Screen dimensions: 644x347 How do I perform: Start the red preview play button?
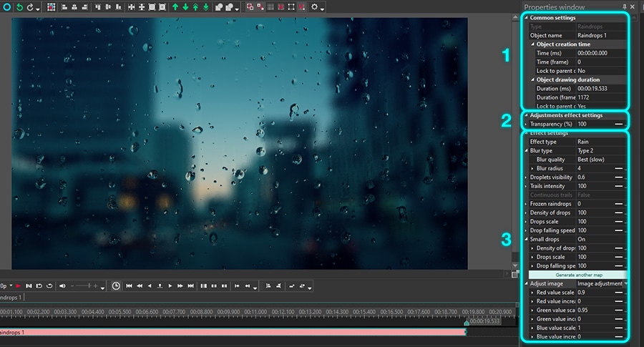[18, 285]
